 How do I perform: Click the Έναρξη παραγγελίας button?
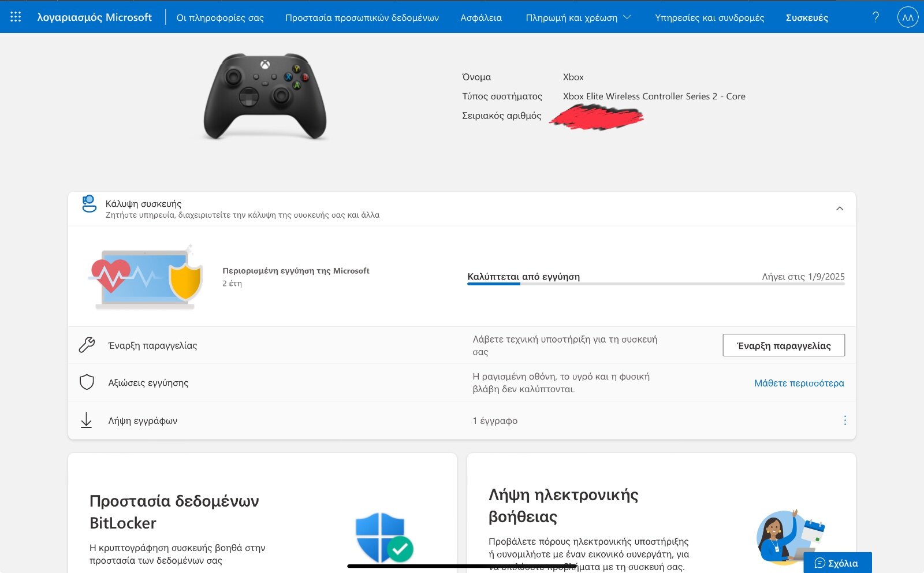784,345
